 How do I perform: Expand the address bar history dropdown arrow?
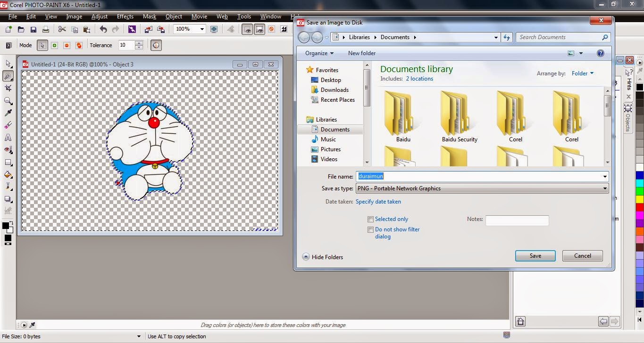click(x=496, y=37)
